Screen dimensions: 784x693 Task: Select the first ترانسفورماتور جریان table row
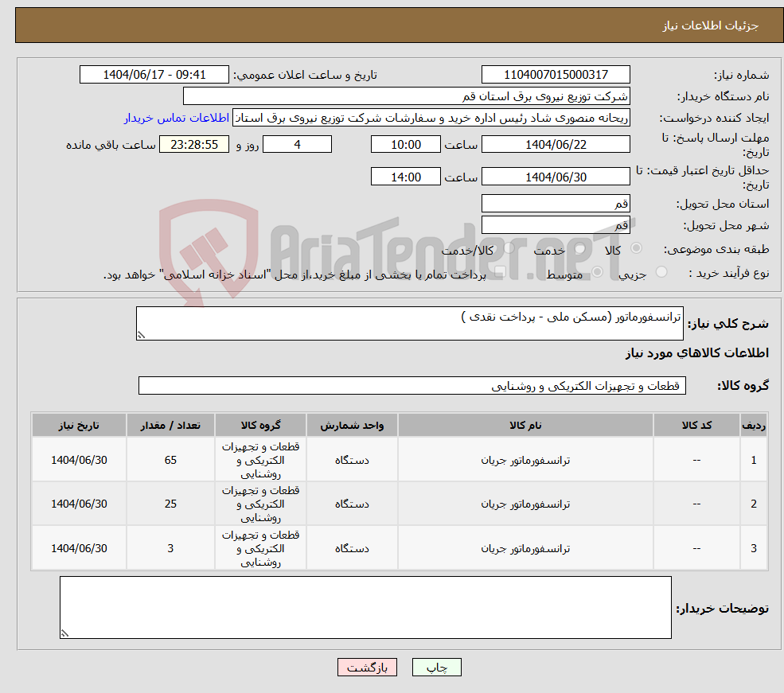[x=525, y=459]
